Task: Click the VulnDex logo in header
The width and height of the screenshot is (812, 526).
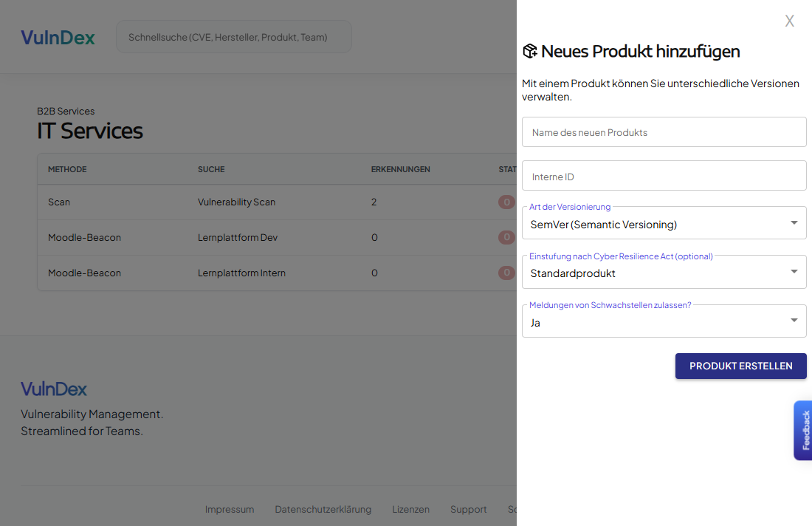Action: 58,37
